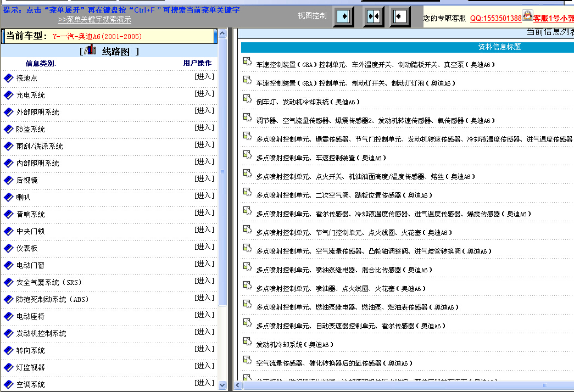Enter the 仪表板 category via 进入

[x=204, y=247]
